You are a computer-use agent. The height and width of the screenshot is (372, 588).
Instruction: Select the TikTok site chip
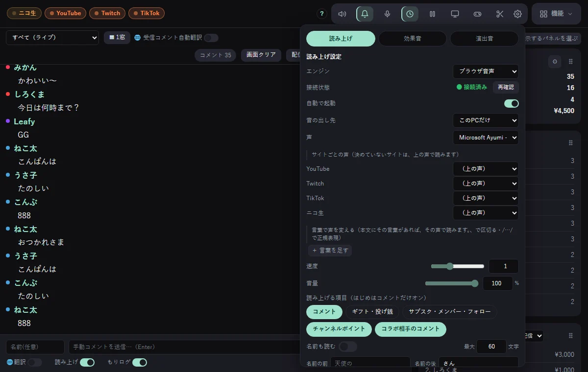(147, 13)
